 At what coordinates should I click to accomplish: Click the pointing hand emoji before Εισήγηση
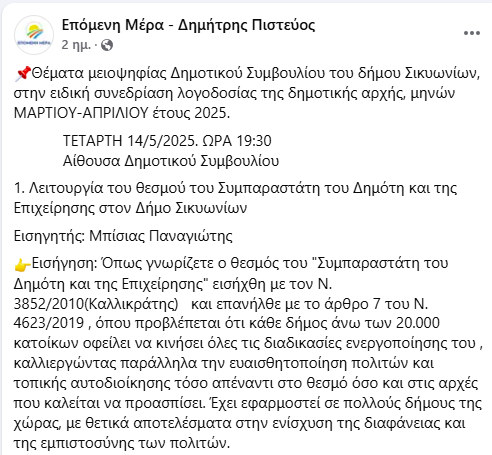23,265
